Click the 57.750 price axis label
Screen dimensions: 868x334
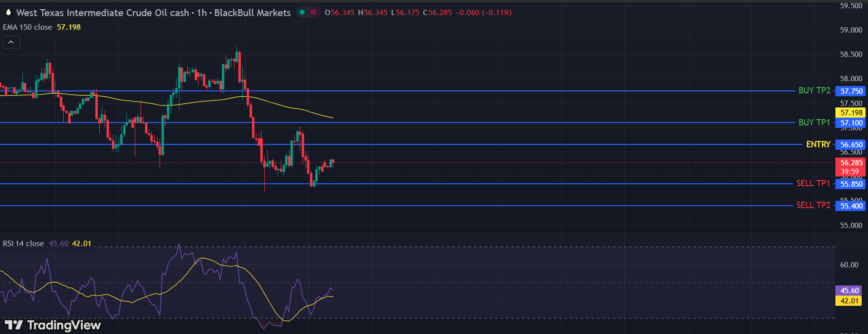tap(851, 91)
